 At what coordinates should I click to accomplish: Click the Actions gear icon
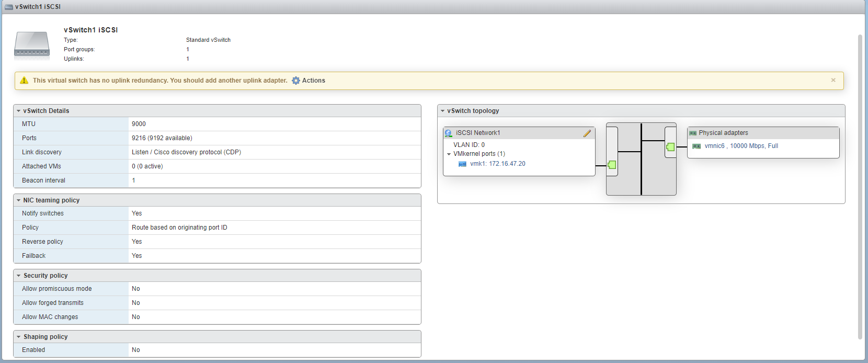pos(296,81)
